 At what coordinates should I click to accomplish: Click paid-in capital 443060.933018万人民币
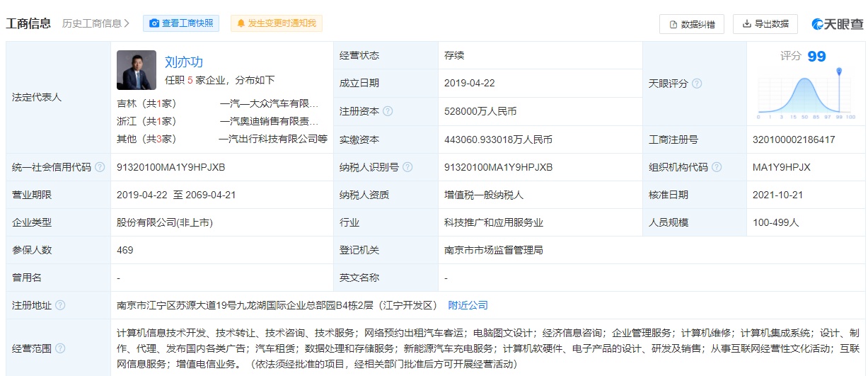pyautogui.click(x=498, y=139)
